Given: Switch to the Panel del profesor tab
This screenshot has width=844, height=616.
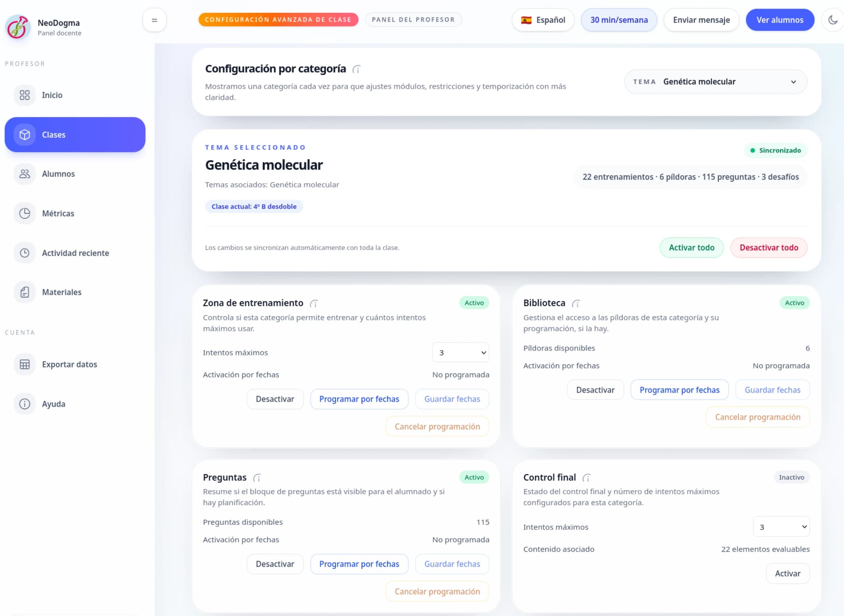Looking at the screenshot, I should click(x=413, y=20).
